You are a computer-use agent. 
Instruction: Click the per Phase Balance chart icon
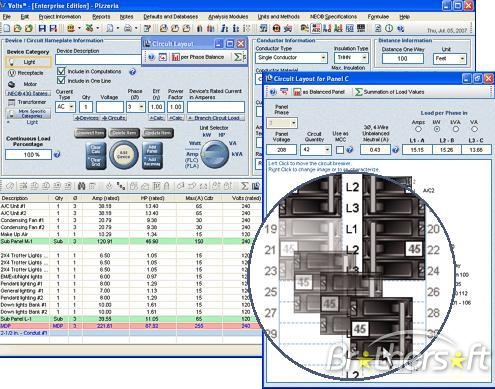pyautogui.click(x=176, y=57)
